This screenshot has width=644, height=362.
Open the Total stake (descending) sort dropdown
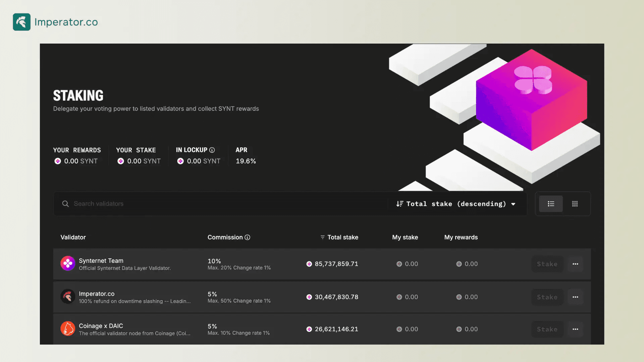click(456, 204)
